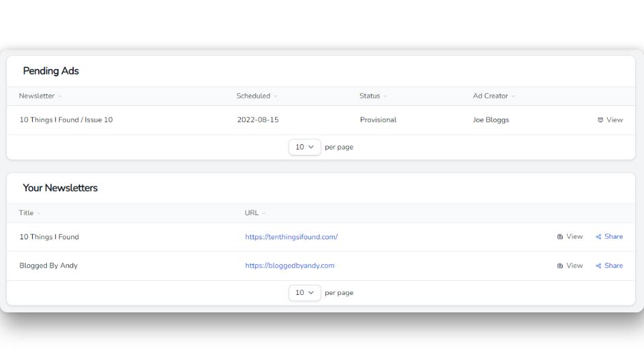Image resolution: width=644 pixels, height=362 pixels.
Task: Click the Joe Bloggs ad creator cell
Action: pyautogui.click(x=490, y=120)
